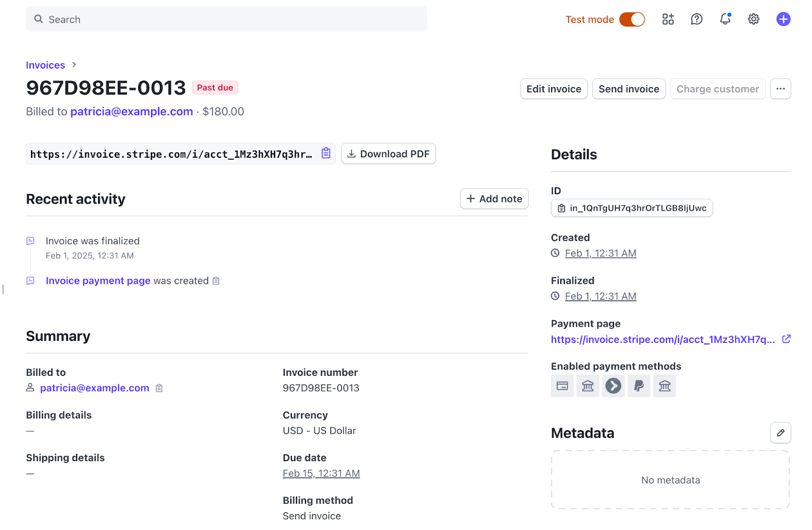812x530 pixels.
Task: Go back to Invoices breadcrumb
Action: 46,65
